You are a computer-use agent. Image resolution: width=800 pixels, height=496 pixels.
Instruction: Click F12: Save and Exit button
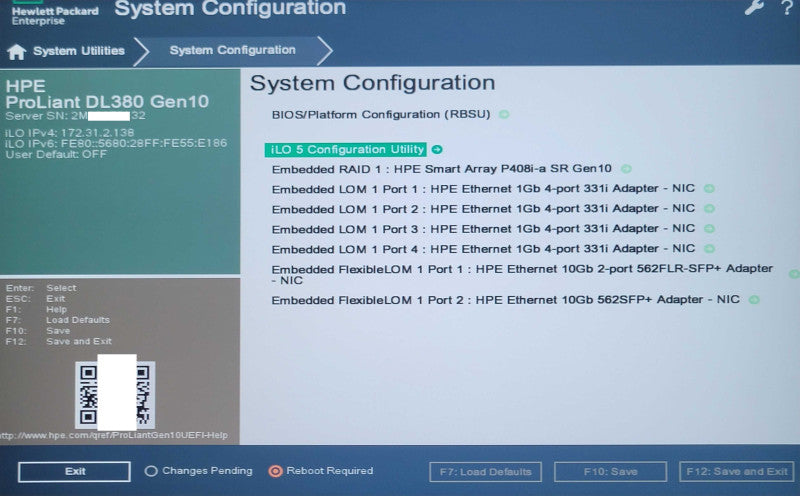[x=737, y=472]
